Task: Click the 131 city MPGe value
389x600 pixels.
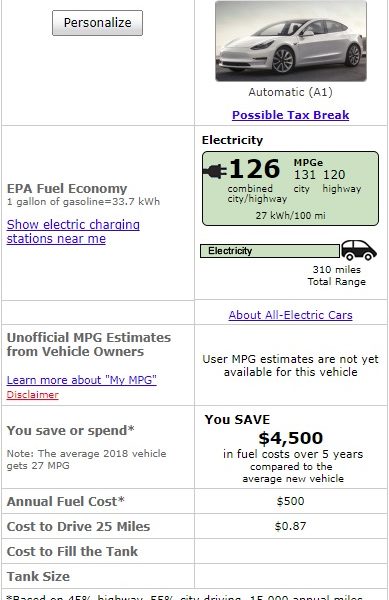Action: point(304,175)
